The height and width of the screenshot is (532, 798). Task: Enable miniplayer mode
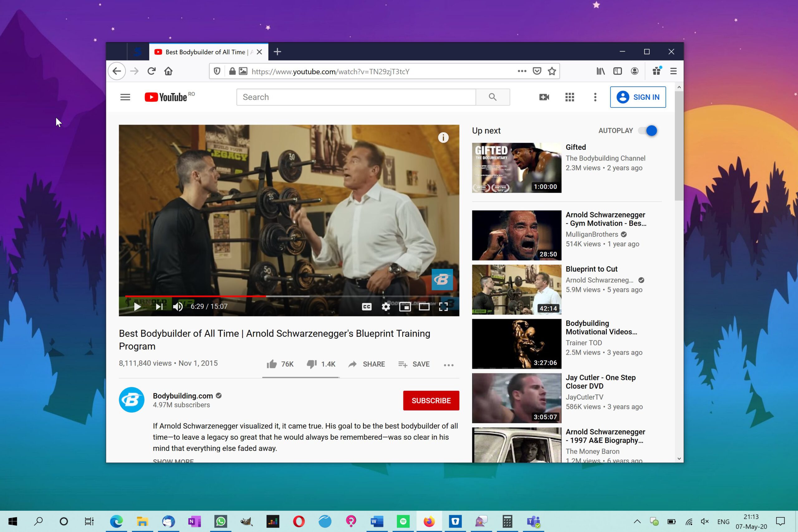405,307
